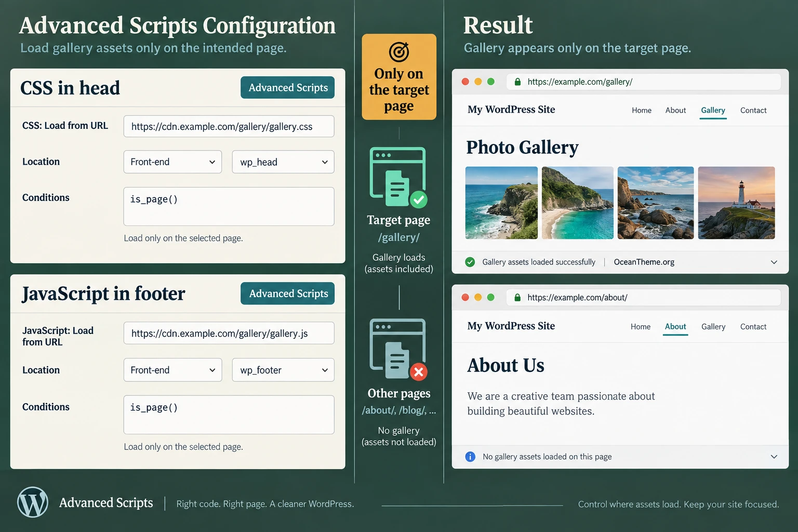Viewport: 798px width, 532px height.
Task: Click No gallery assets loaded on this page text
Action: tap(547, 457)
